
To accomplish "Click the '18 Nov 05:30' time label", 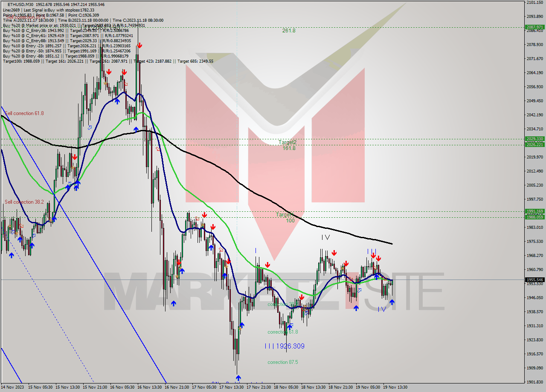I will coord(286,388).
